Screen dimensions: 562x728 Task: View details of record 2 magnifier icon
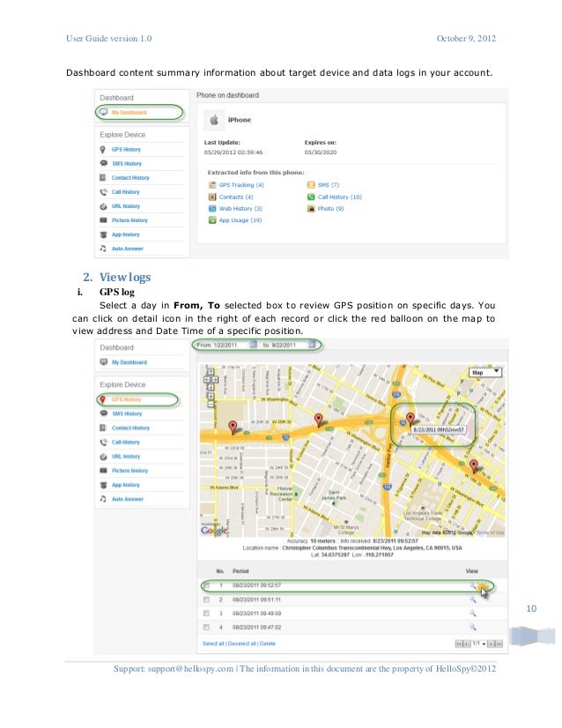(x=472, y=599)
